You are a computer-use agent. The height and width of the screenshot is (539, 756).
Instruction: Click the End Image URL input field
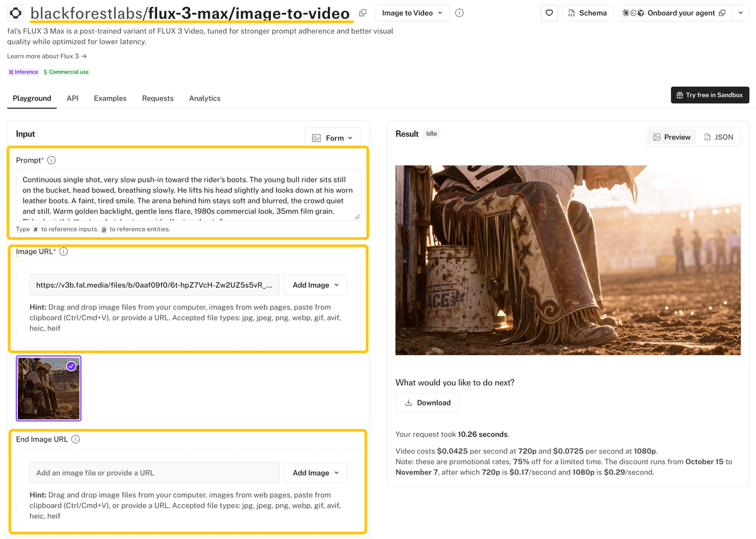click(155, 473)
